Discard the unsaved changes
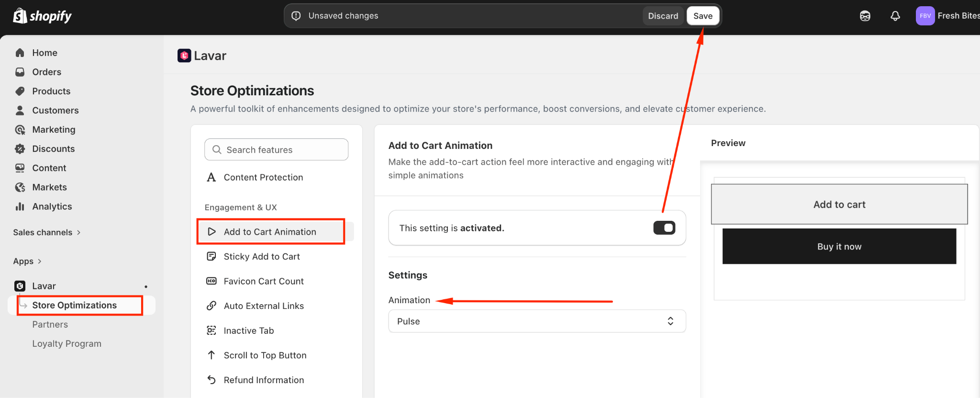 [663, 16]
